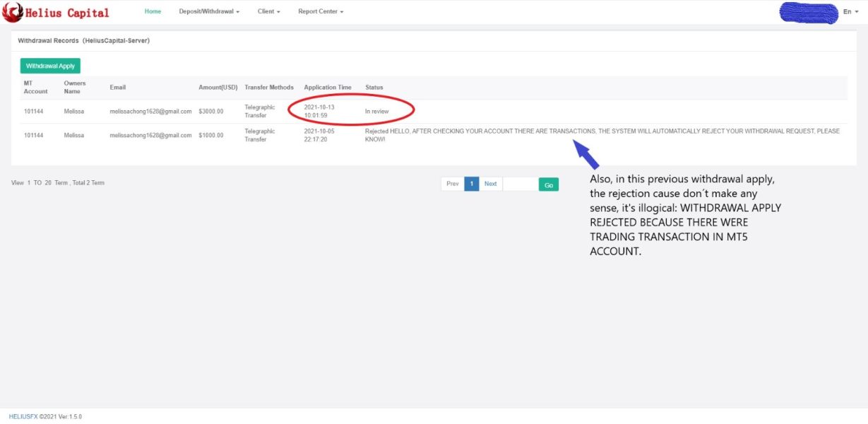Screen dimensions: 868x424
Task: Click the Prev pagination button
Action: click(x=453, y=184)
